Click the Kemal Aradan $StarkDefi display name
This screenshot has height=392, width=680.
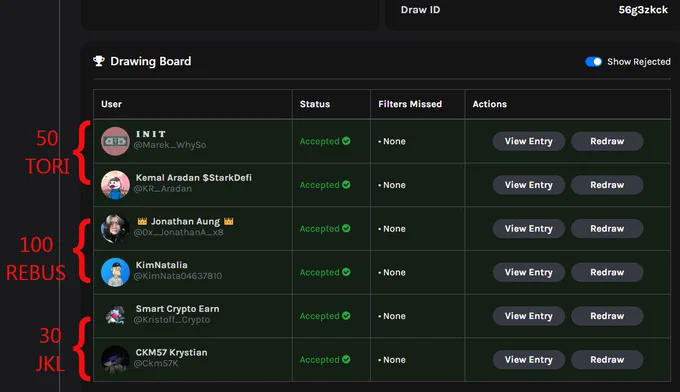(193, 178)
